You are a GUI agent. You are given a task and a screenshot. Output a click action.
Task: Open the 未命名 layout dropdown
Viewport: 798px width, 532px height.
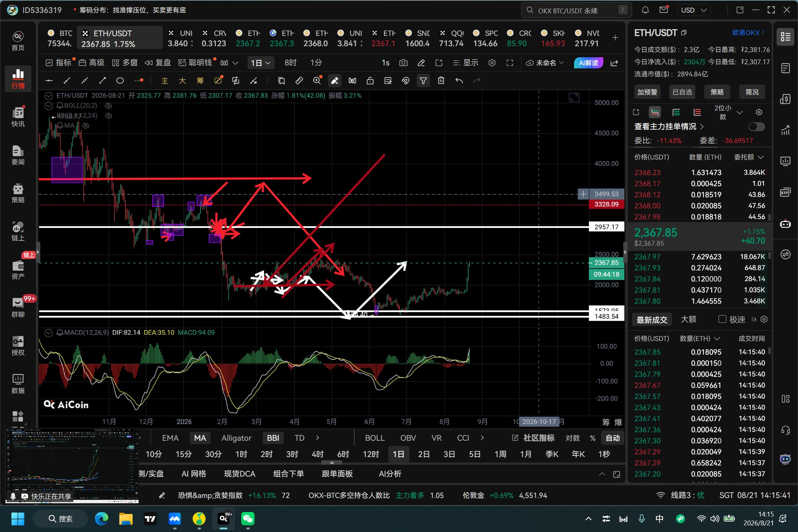545,63
